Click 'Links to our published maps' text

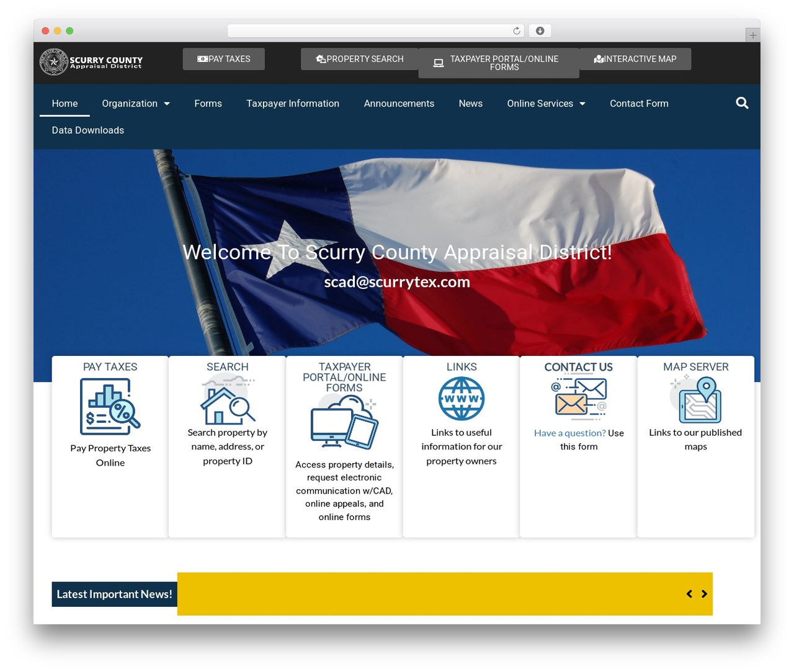(695, 440)
